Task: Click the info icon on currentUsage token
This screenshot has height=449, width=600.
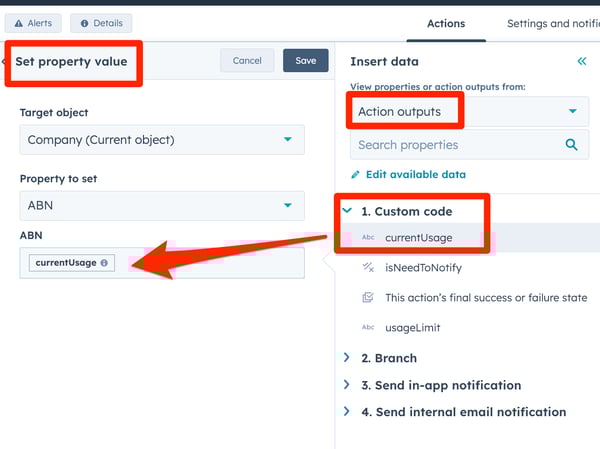Action: (104, 263)
